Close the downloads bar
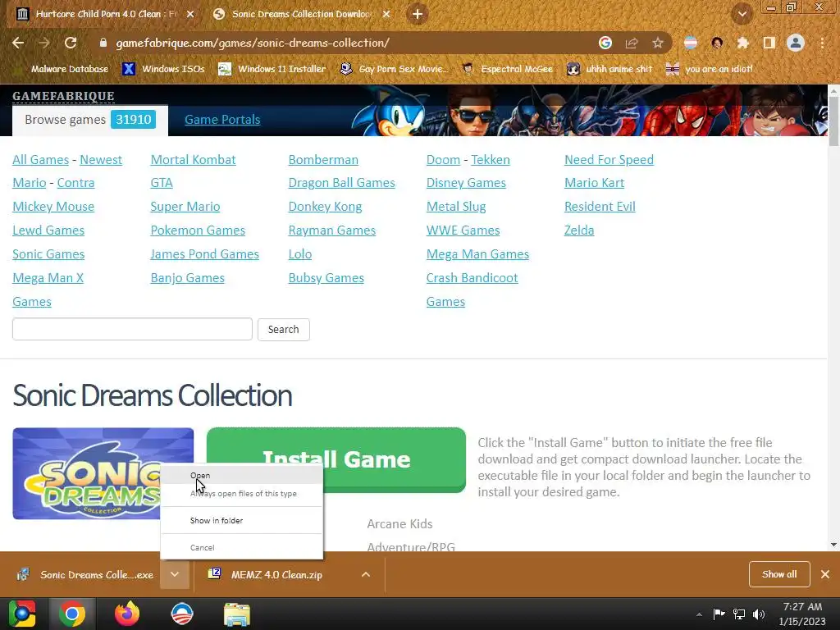This screenshot has width=840, height=630. click(x=825, y=574)
